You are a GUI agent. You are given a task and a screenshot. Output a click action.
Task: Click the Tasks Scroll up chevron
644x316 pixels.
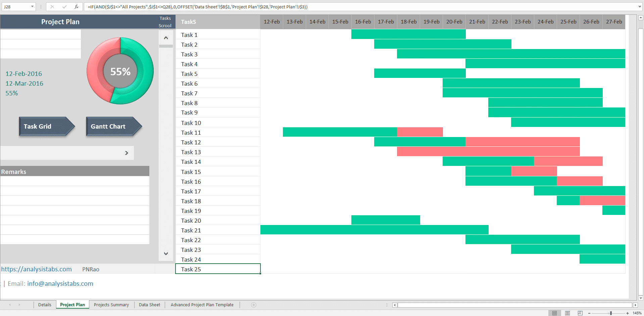pos(166,38)
